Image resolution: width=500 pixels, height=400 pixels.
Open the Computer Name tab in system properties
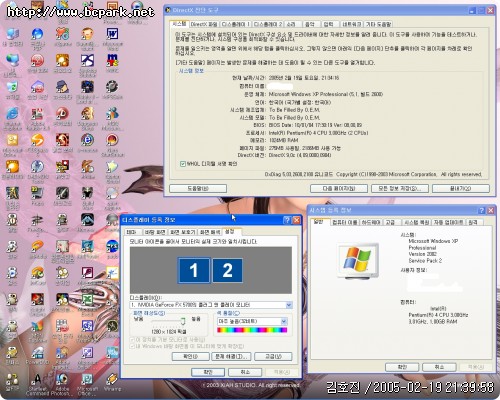pyautogui.click(x=345, y=222)
